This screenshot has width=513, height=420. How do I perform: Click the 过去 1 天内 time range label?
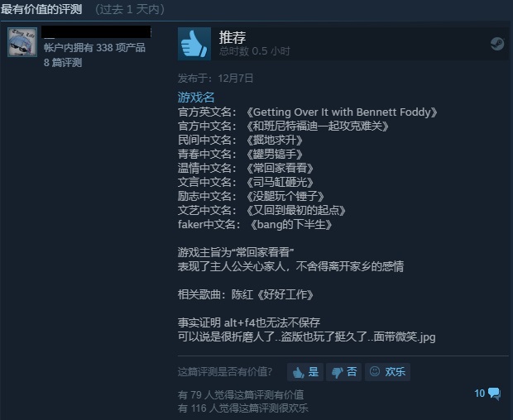pyautogui.click(x=130, y=9)
